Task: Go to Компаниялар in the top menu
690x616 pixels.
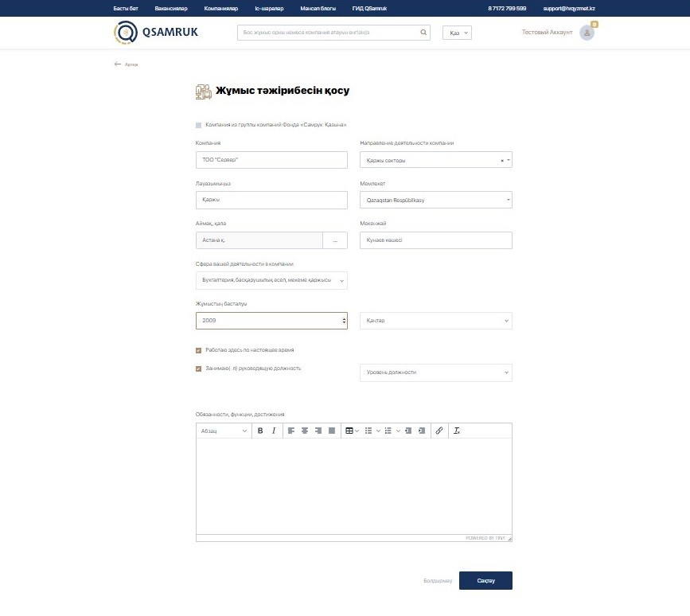Action: (x=220, y=8)
